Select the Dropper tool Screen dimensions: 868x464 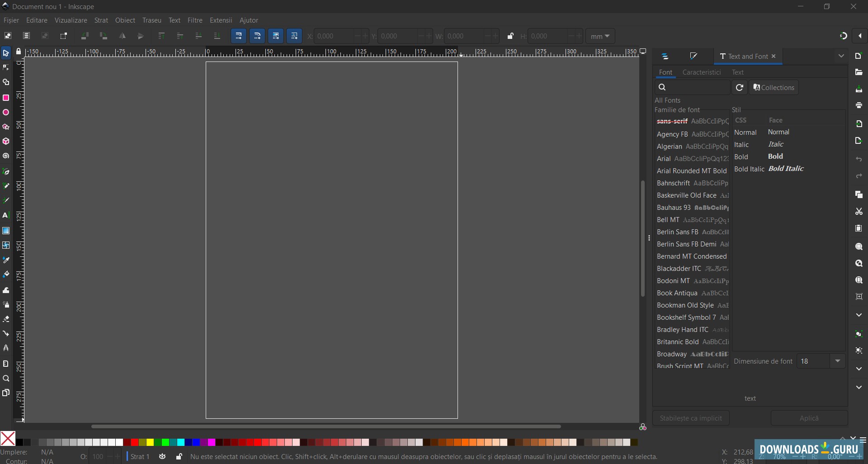tap(6, 260)
